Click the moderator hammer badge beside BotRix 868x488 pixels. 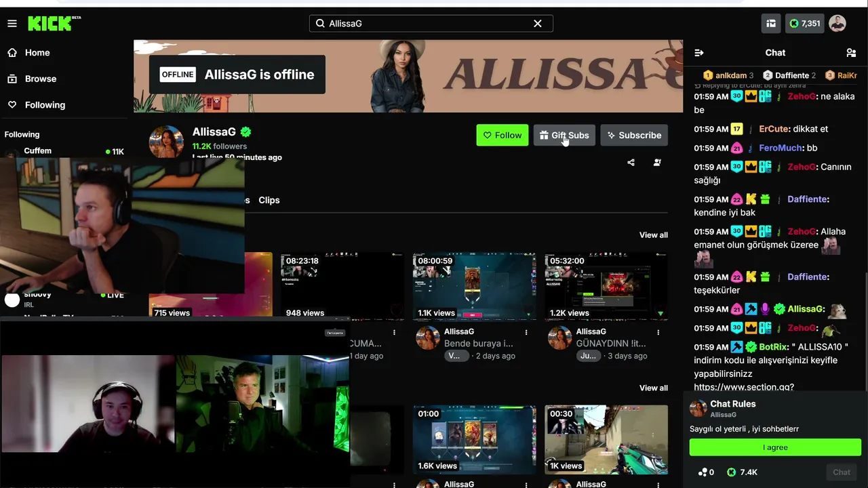pos(736,347)
